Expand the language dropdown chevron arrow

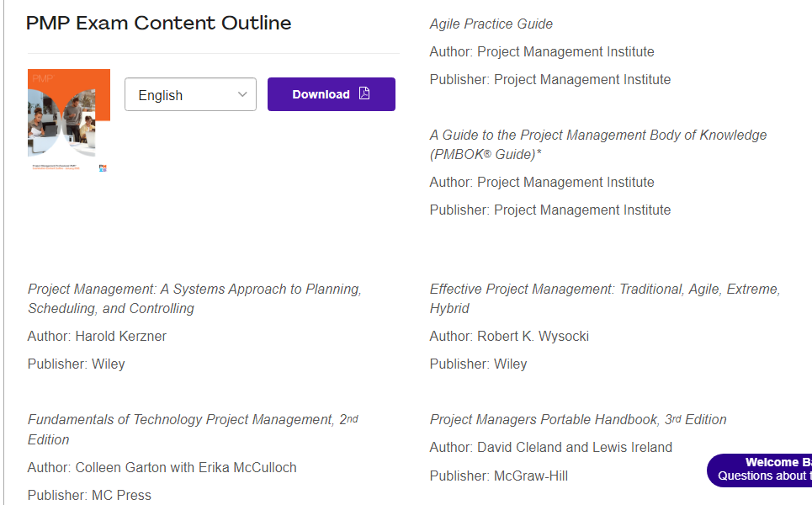[243, 95]
